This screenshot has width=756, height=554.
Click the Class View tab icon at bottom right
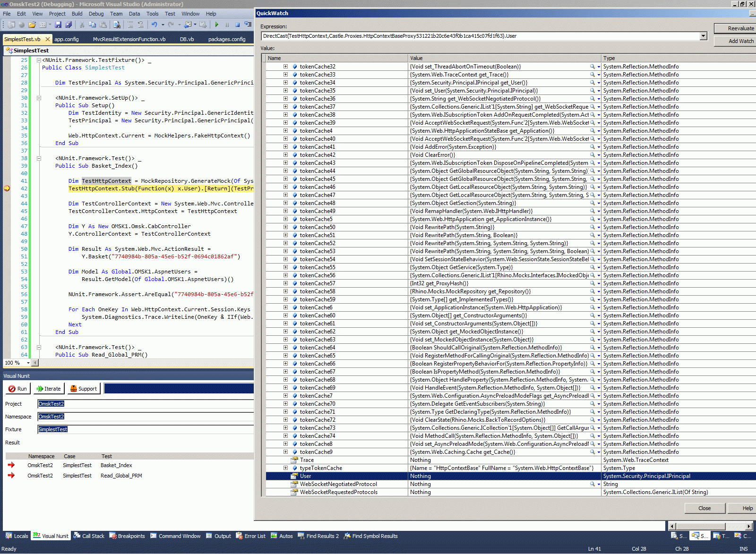click(738, 536)
